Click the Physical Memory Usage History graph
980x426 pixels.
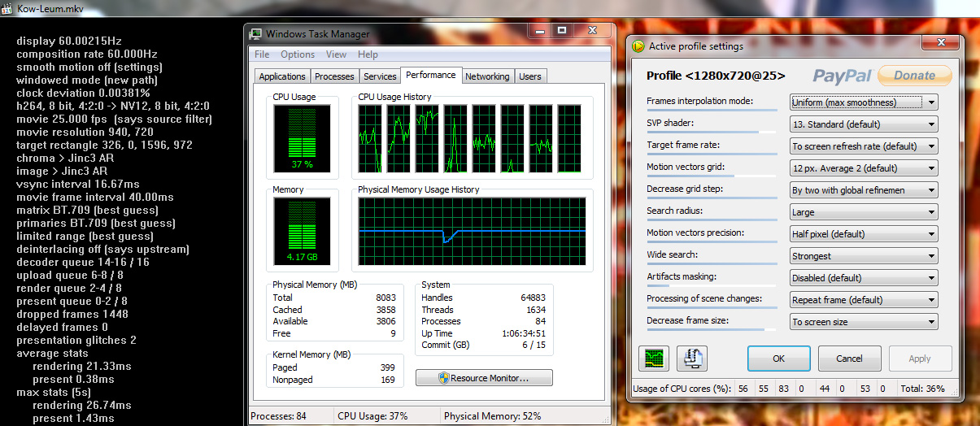click(472, 231)
